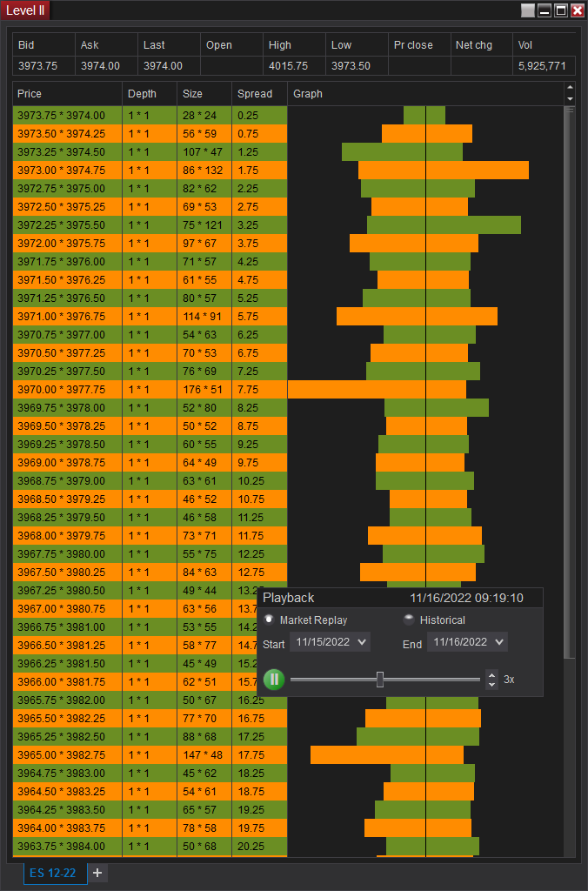Select price row 3963.75 * 3984.00
Image resolution: width=588 pixels, height=891 pixels.
point(68,846)
